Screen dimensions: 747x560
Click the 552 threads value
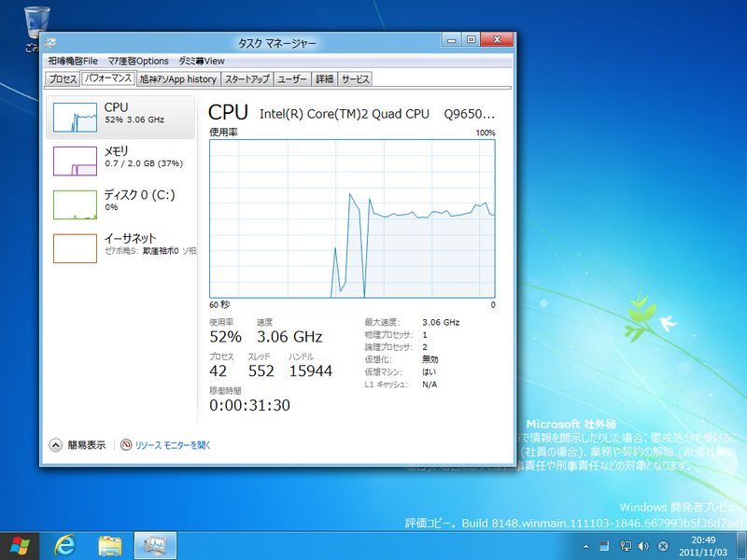point(261,371)
